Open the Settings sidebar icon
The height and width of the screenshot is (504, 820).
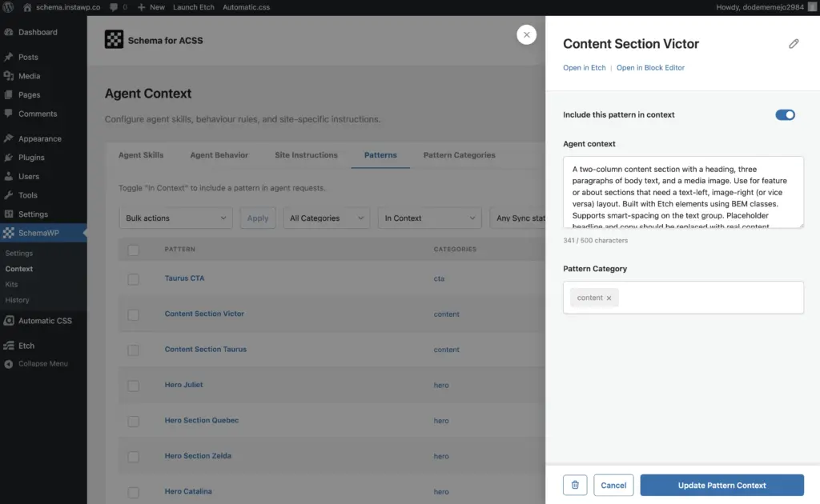point(8,214)
